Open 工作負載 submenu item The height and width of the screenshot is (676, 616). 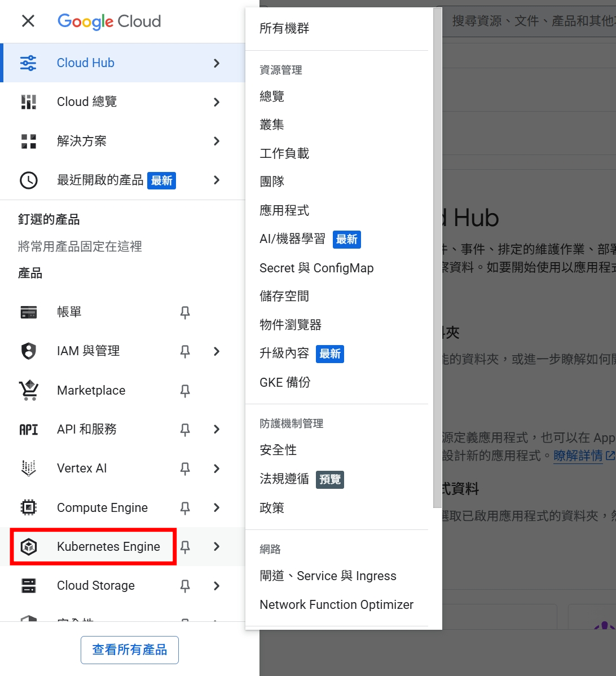[284, 153]
